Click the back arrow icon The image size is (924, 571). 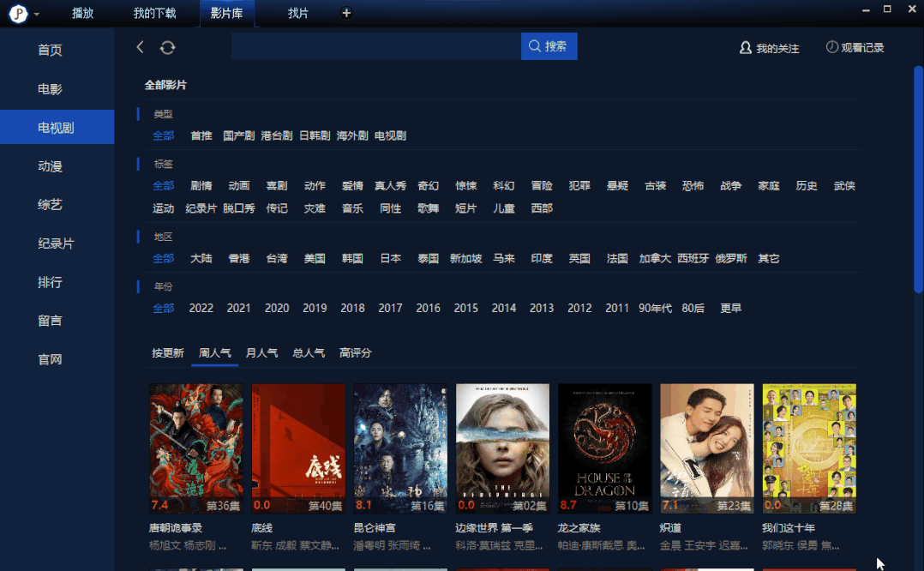coord(141,47)
